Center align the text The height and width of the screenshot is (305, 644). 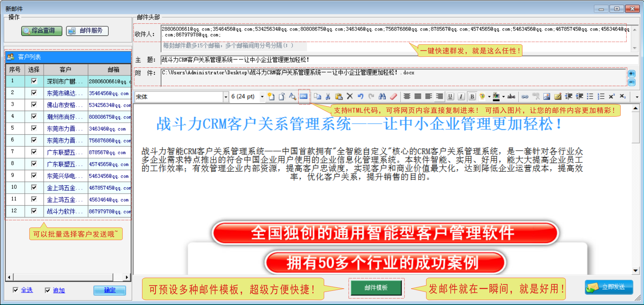[407, 96]
